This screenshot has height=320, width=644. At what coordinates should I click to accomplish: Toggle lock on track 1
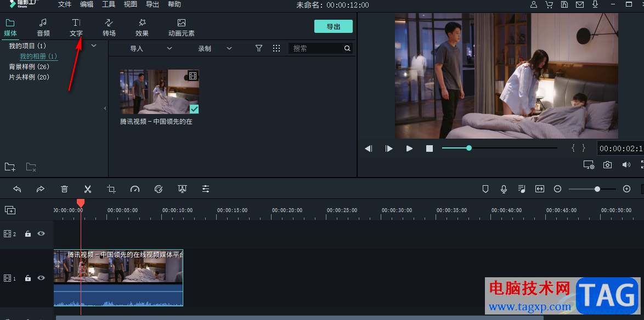(28, 278)
